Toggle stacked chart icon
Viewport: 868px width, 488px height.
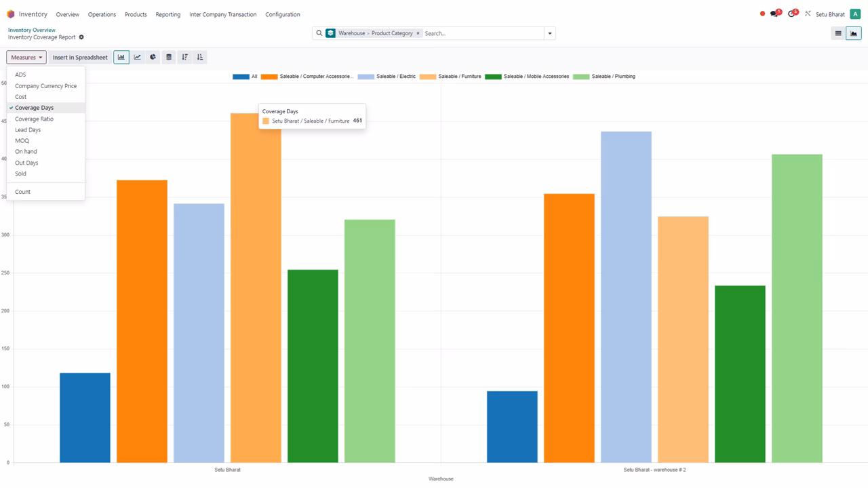click(169, 58)
